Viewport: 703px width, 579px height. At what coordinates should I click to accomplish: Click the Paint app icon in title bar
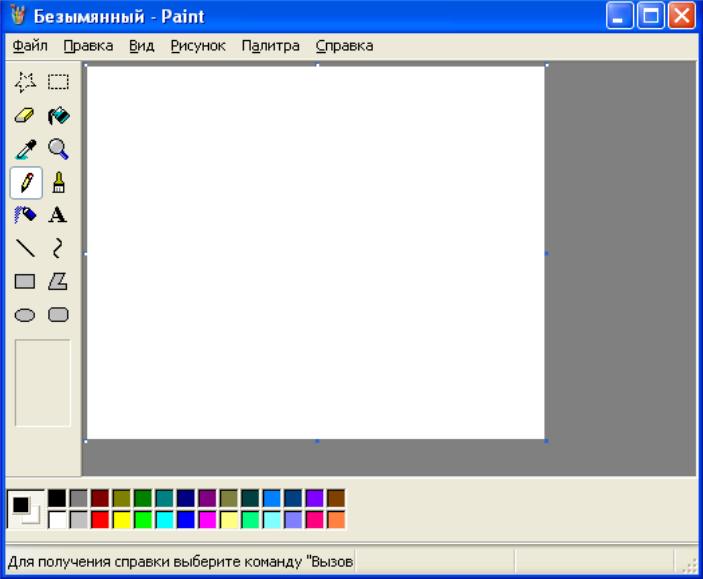pyautogui.click(x=17, y=15)
